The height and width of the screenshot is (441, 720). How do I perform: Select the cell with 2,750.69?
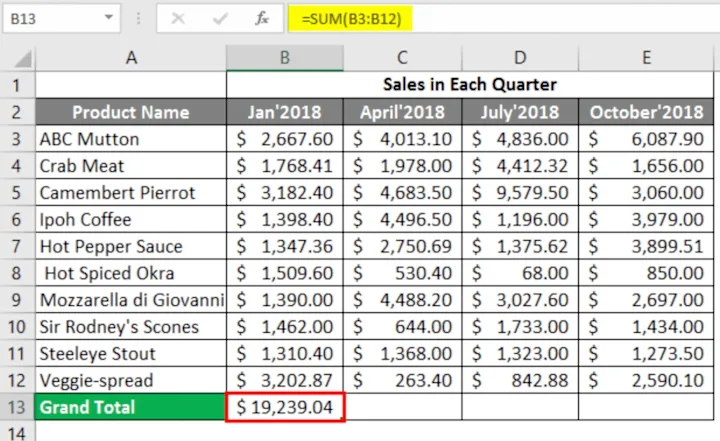tap(402, 246)
